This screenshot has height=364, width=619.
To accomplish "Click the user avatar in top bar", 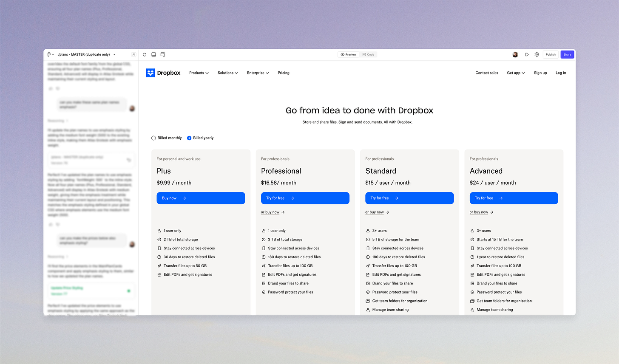I will [x=515, y=54].
